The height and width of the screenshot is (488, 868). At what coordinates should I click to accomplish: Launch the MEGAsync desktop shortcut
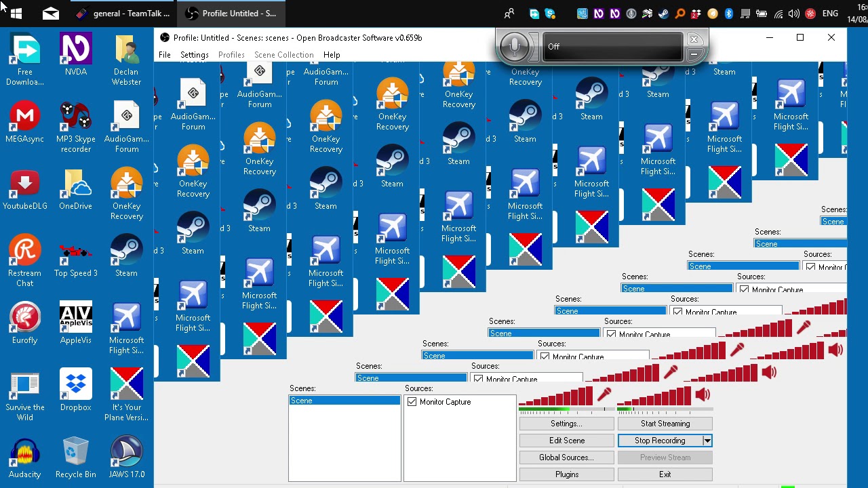(x=25, y=123)
